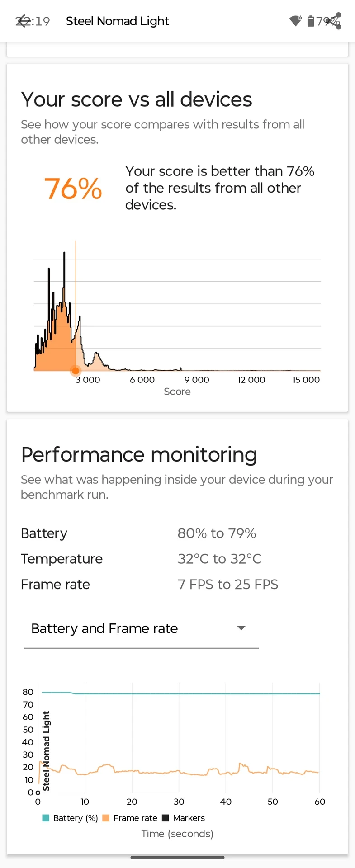Tap the battery status icon
The image size is (355, 868).
click(x=311, y=21)
